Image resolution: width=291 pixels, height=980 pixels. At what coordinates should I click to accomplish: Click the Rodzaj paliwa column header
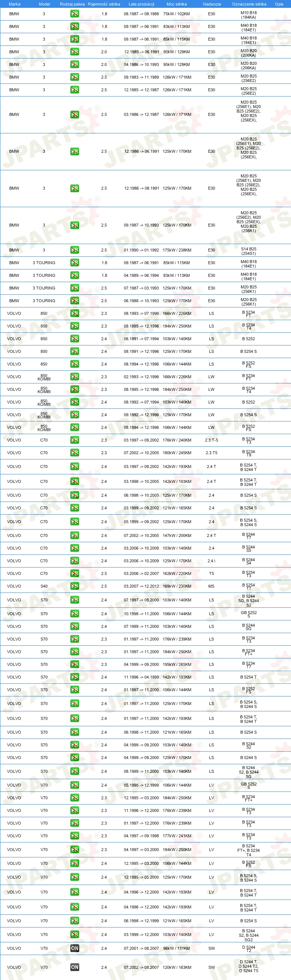[x=72, y=4]
